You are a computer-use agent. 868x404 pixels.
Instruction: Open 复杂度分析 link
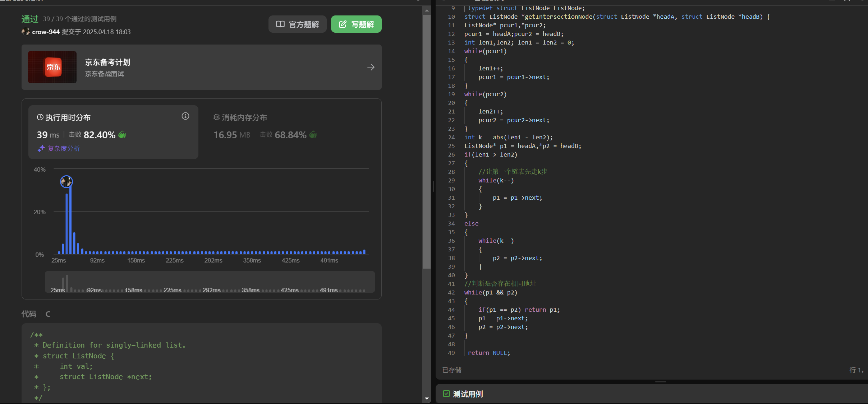(64, 148)
